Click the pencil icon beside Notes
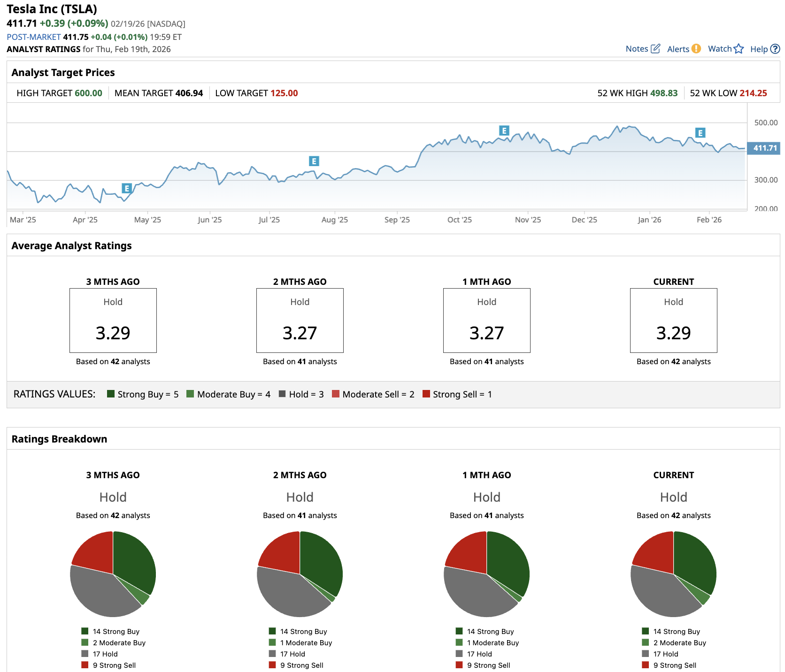Screen dimensions: 785x672 (655, 49)
